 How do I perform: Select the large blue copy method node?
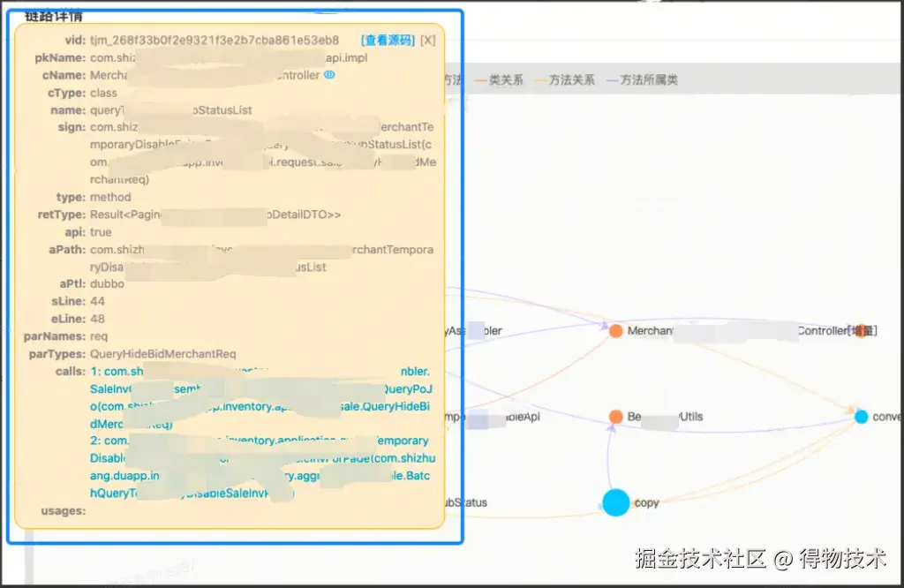coord(616,502)
